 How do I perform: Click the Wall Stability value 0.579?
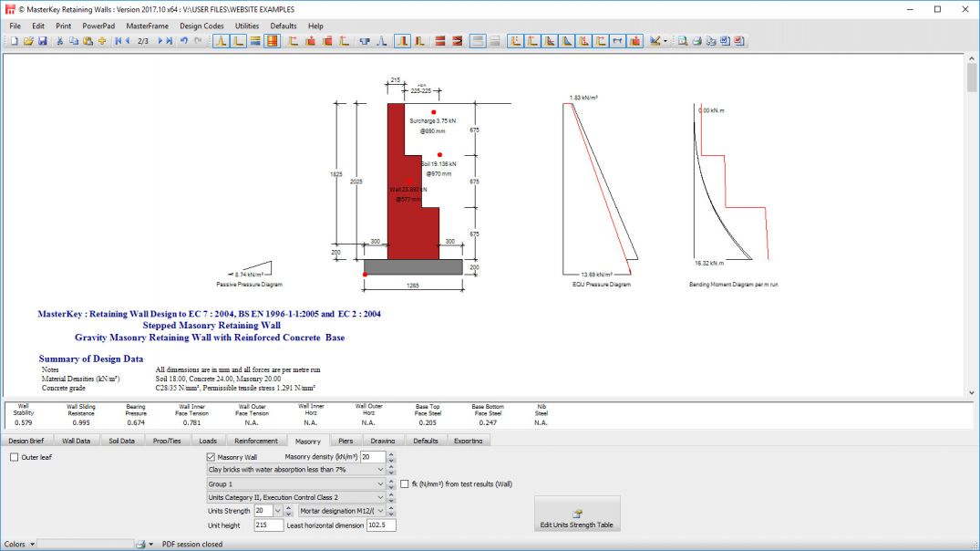(23, 422)
